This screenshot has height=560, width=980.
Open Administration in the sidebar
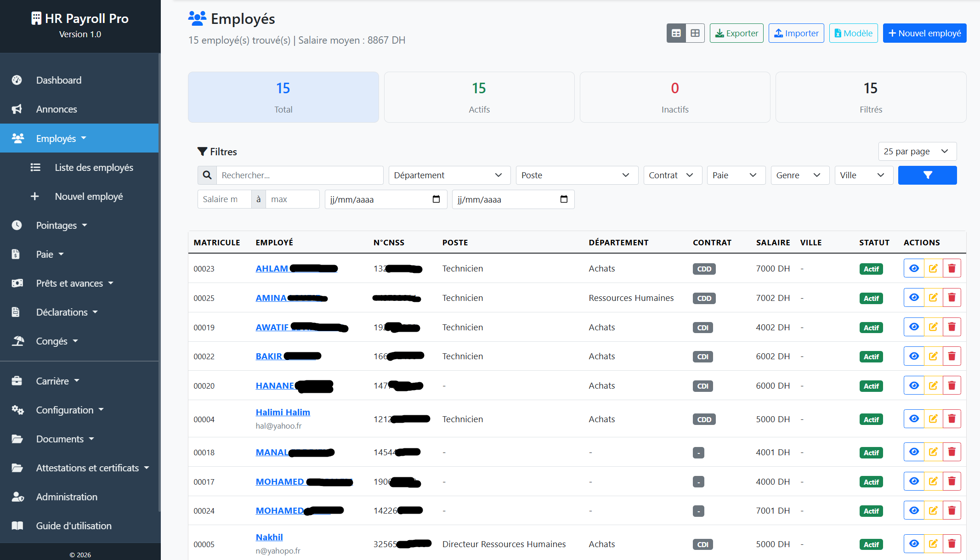[x=79, y=497]
